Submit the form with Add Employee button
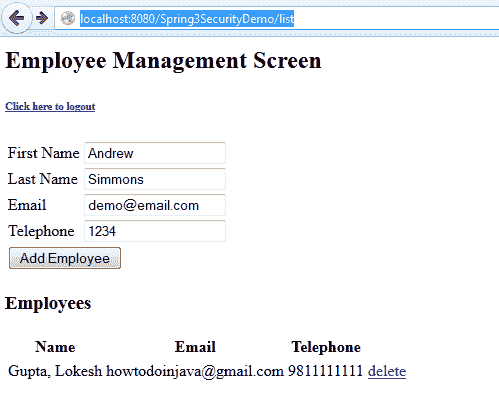 pyautogui.click(x=65, y=258)
